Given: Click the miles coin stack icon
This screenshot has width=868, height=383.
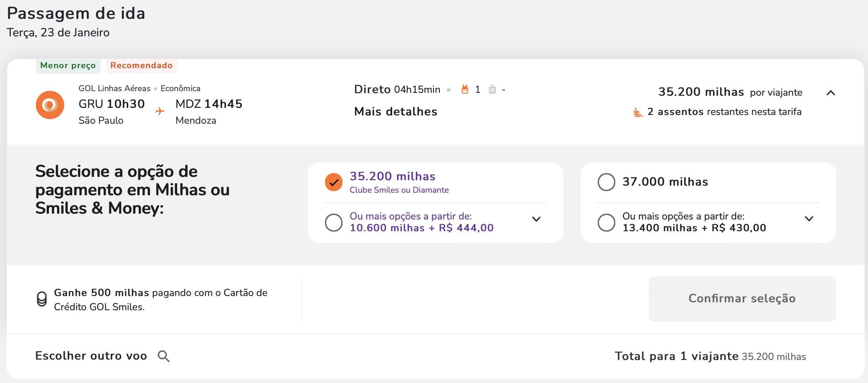Looking at the screenshot, I should 42,299.
